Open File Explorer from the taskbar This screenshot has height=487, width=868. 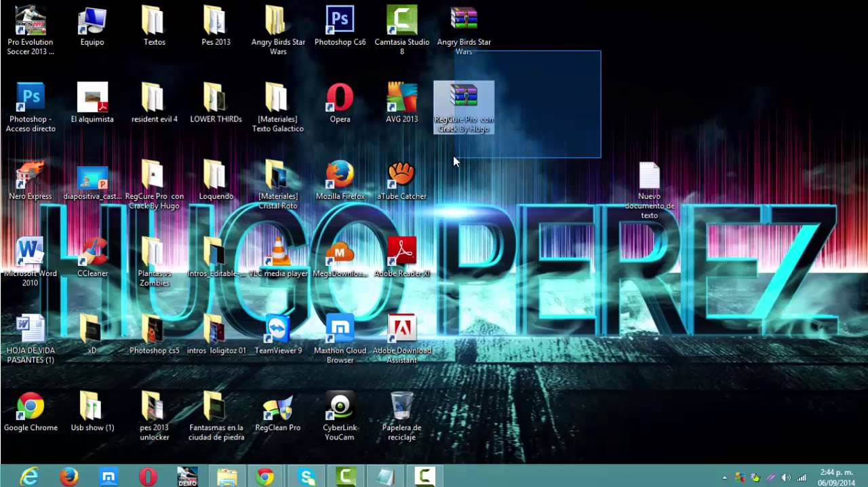[x=226, y=476]
